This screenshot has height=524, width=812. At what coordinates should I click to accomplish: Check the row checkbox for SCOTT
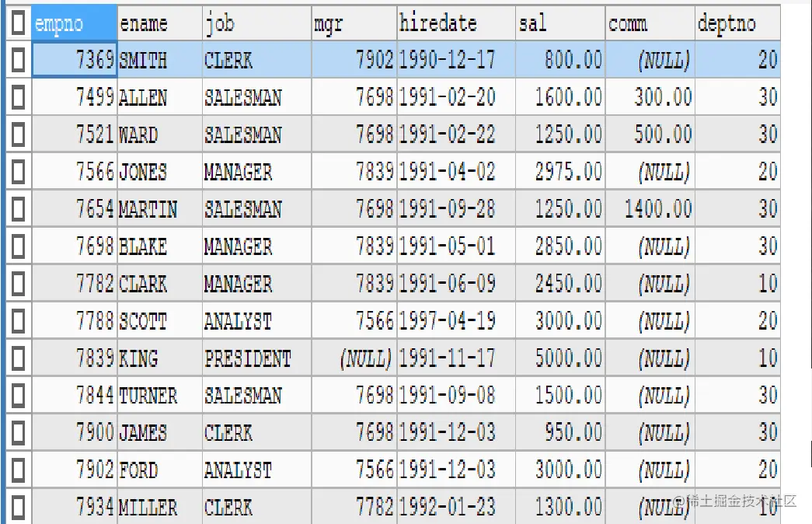click(x=18, y=321)
